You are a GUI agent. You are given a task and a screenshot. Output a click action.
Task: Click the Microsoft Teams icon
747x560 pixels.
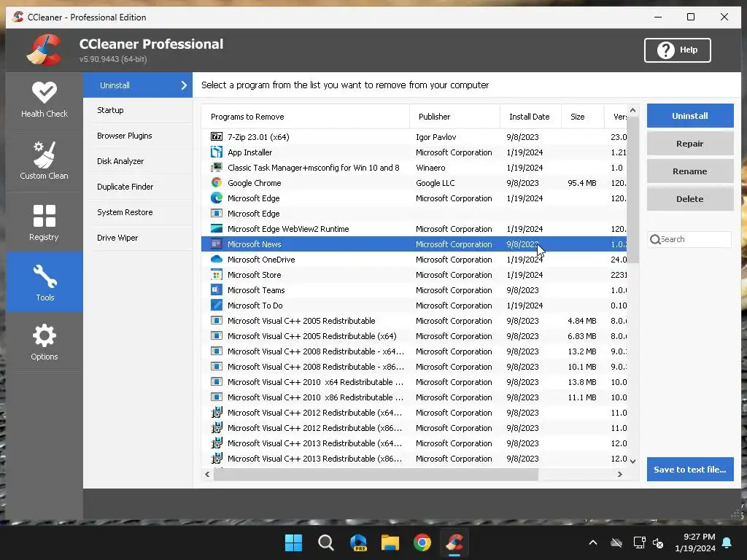pyautogui.click(x=216, y=289)
